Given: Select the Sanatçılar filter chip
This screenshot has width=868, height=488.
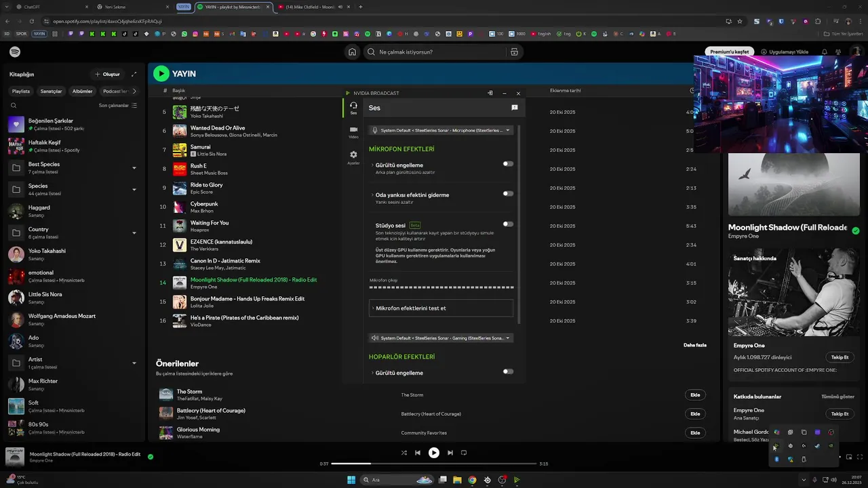Looking at the screenshot, I should (x=52, y=91).
